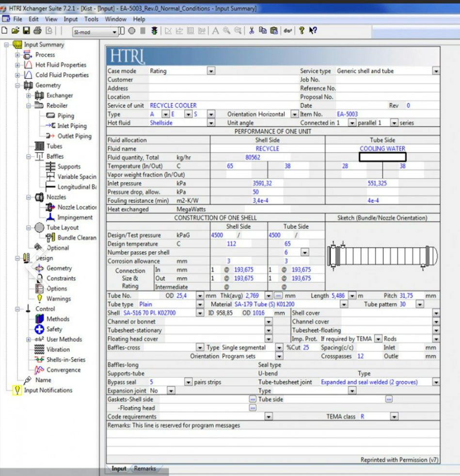Click the ellipsis button beside tube thickness
This screenshot has height=476, width=460.
coord(278,295)
